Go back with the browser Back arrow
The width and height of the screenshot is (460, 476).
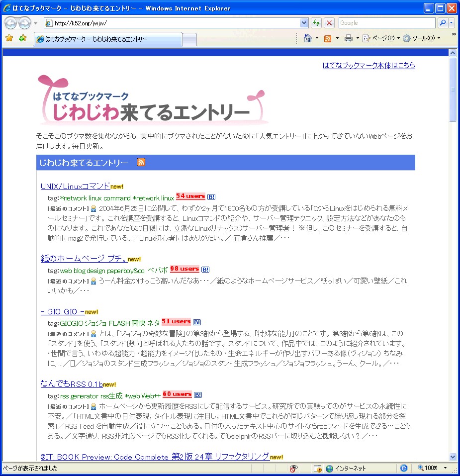[x=10, y=23]
